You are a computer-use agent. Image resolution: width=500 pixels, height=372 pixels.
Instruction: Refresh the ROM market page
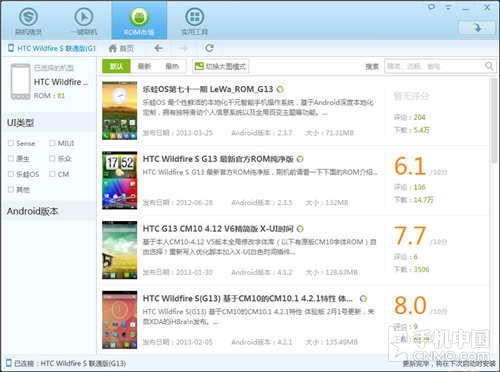coord(209,48)
